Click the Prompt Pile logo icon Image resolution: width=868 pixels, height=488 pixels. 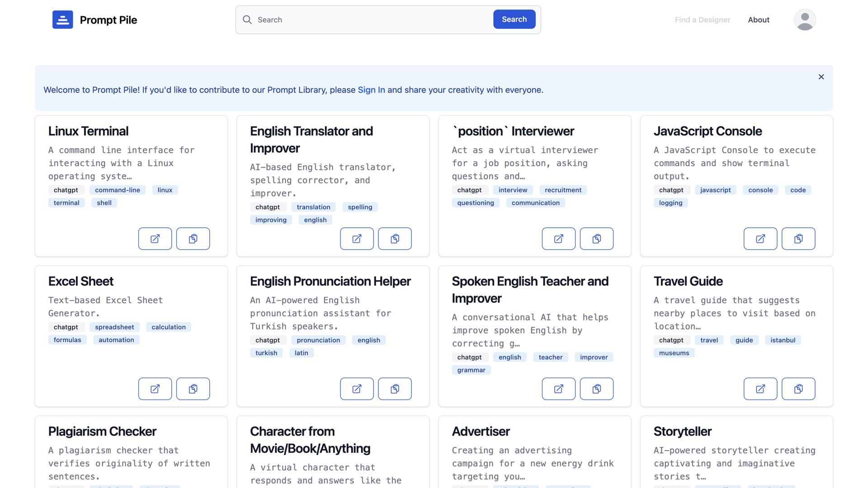coord(62,20)
